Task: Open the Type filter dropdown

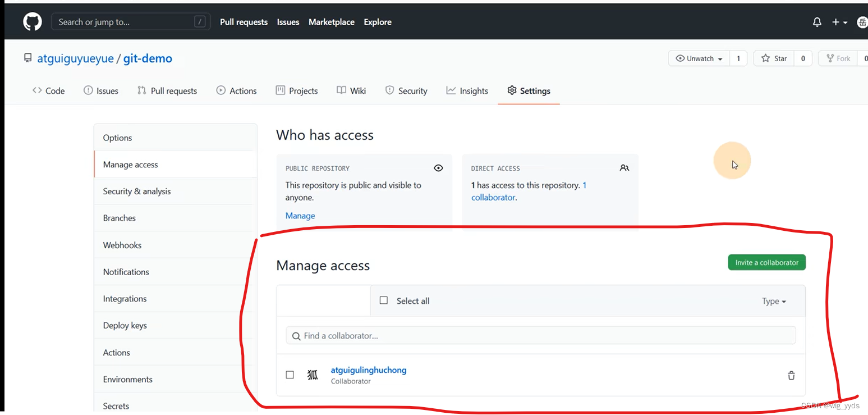Action: tap(774, 301)
